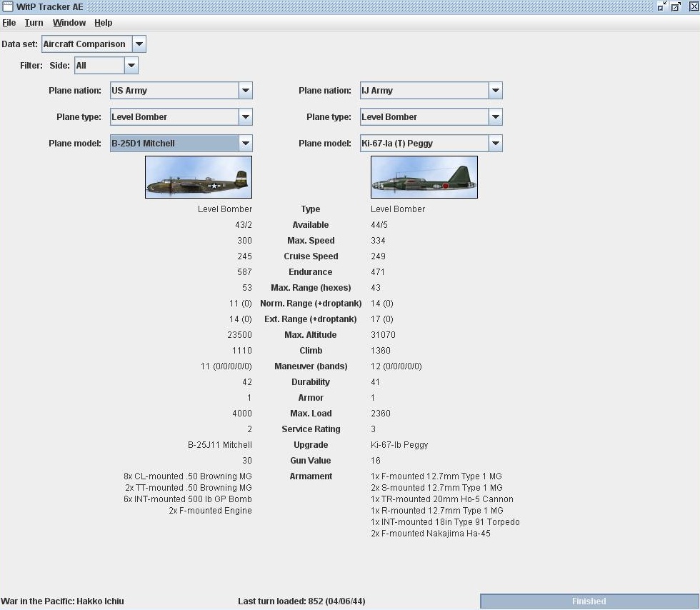Click the maximize window button in title bar
700x610 pixels.
[x=676, y=6]
